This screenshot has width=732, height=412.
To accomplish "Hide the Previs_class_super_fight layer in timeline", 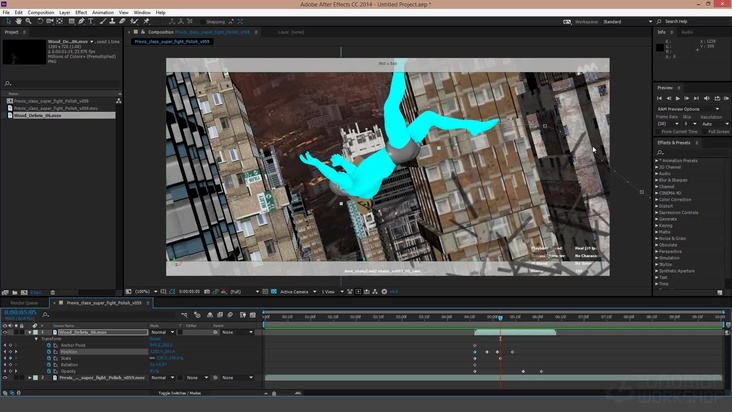I will 4,378.
